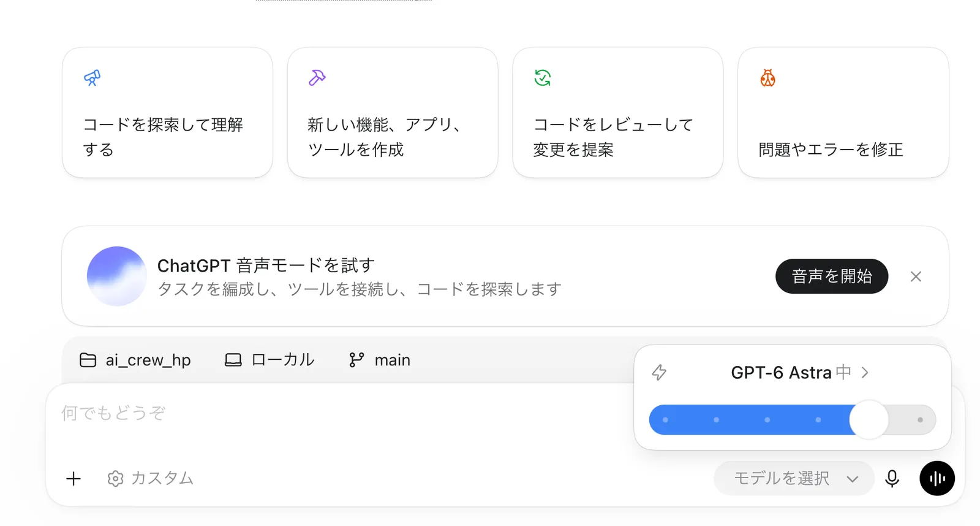980x526 pixels.
Task: Click the reasoning effort slider handle
Action: [x=869, y=420]
